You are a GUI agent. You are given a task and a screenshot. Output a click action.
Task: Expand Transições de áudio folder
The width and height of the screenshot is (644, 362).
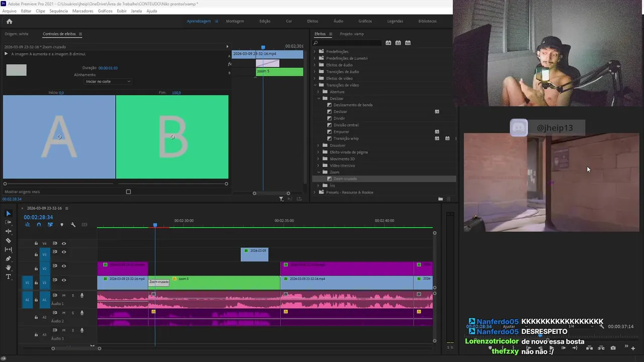coord(315,71)
